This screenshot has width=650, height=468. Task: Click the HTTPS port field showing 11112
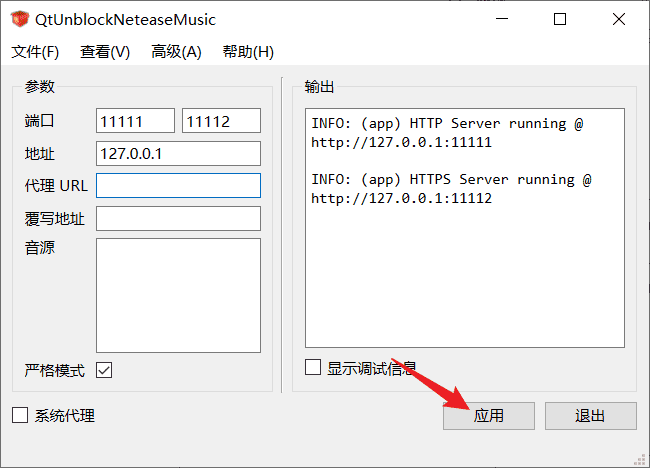coord(221,121)
